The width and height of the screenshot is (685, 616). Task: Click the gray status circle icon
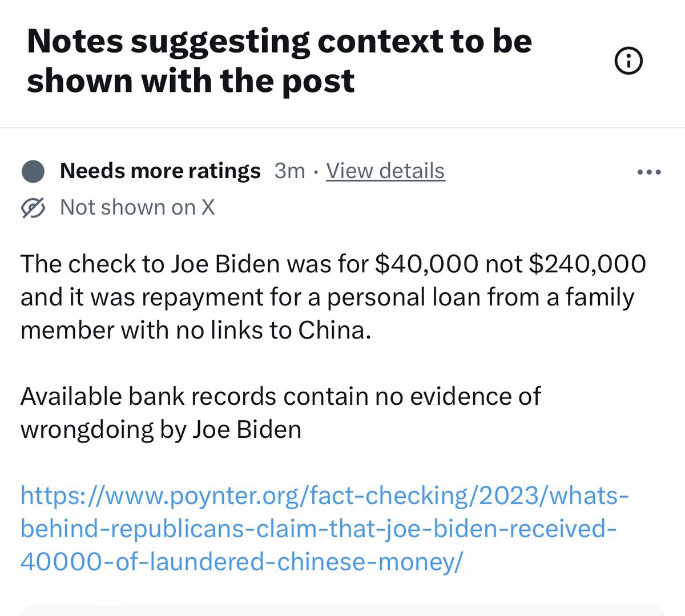(33, 171)
